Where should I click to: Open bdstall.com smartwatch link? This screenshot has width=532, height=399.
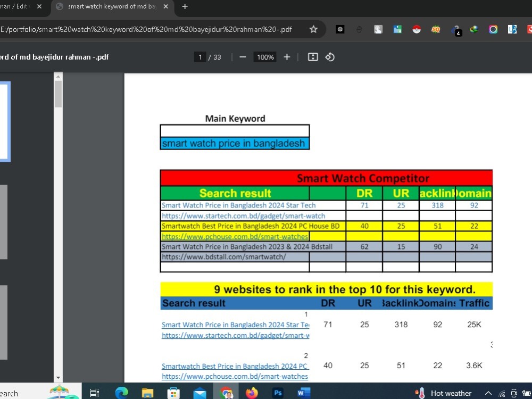(x=223, y=257)
